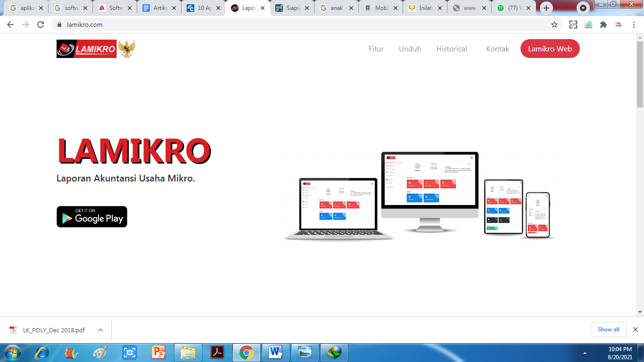Open a new browser tab
Screen dimensions: 644x362
click(546, 8)
